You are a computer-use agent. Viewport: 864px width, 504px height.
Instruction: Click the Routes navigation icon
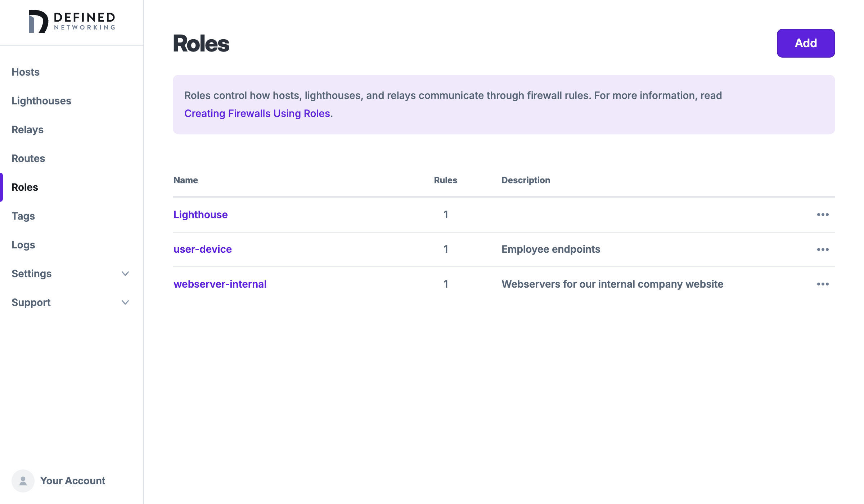click(28, 158)
